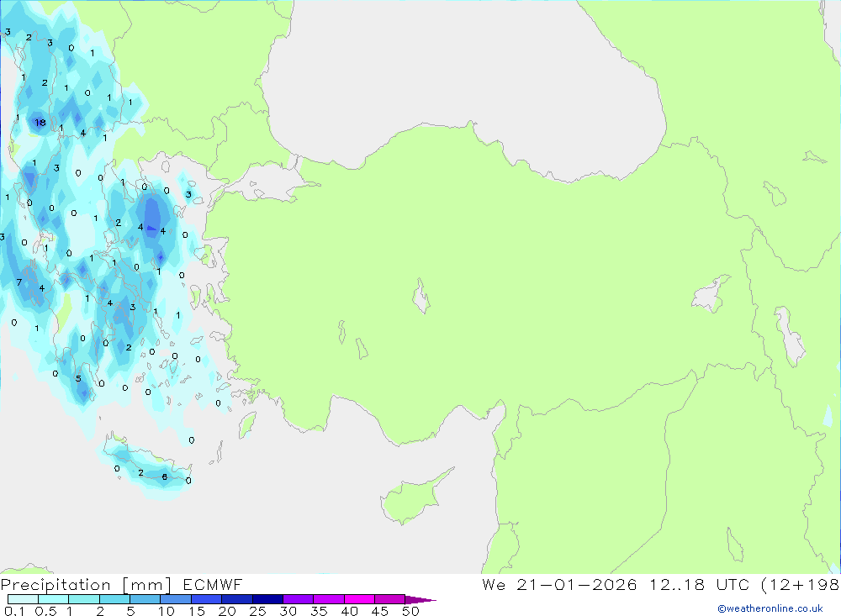
Task: Click the 40–45 mm magenta legend swatch
Action: pos(359,599)
